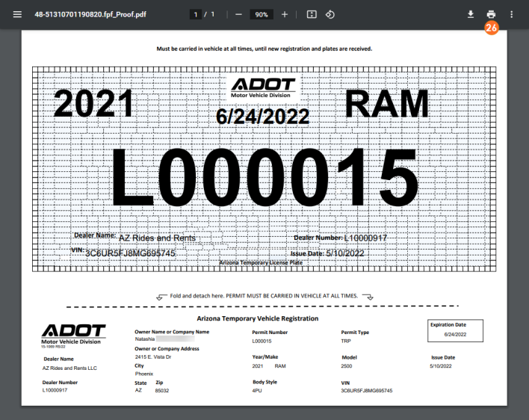Image resolution: width=529 pixels, height=420 pixels.
Task: Open the more actions three-dot menu
Action: click(512, 14)
